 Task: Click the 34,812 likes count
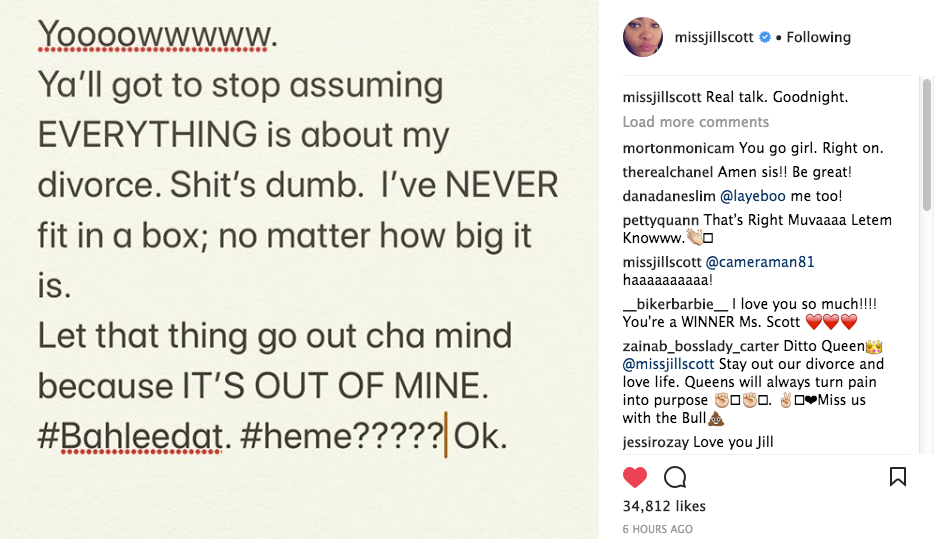coord(664,506)
